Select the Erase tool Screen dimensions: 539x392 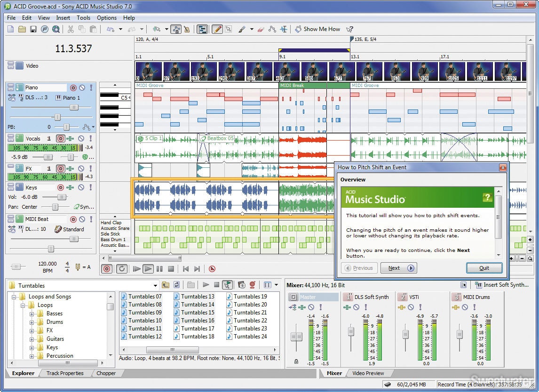(261, 29)
